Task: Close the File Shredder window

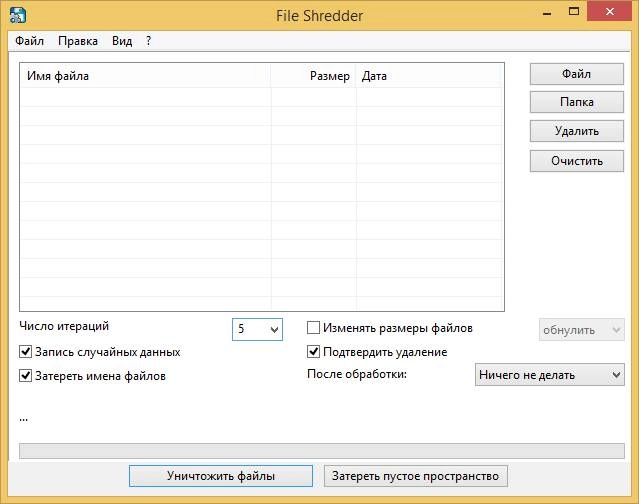Action: tap(610, 12)
